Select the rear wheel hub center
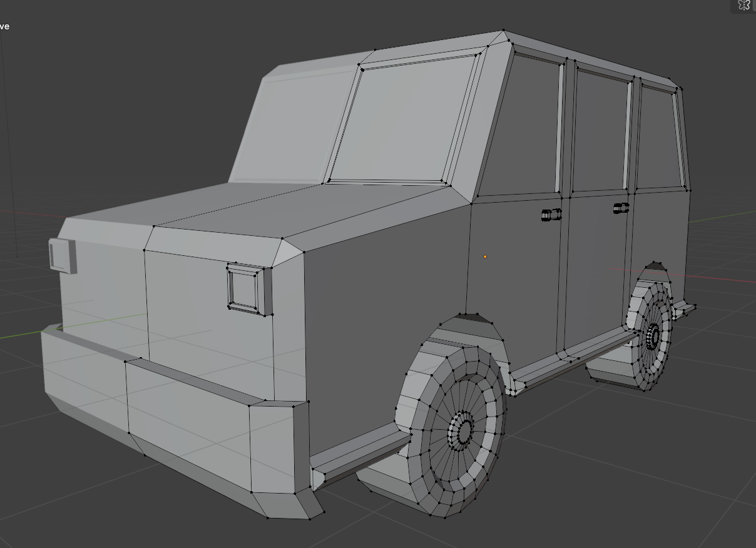Viewport: 756px width, 548px height. (653, 336)
